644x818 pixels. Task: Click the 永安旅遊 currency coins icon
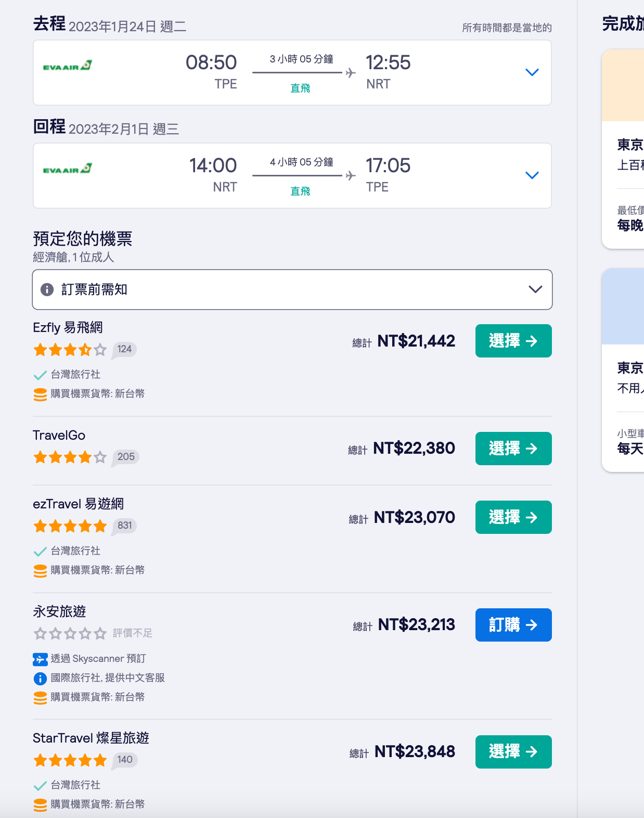coord(40,698)
